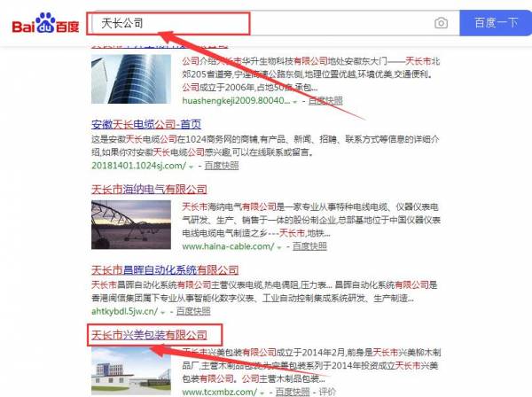Click 评价 link beside the tcxmbz.com result
532x397 pixels.
[x=327, y=392]
